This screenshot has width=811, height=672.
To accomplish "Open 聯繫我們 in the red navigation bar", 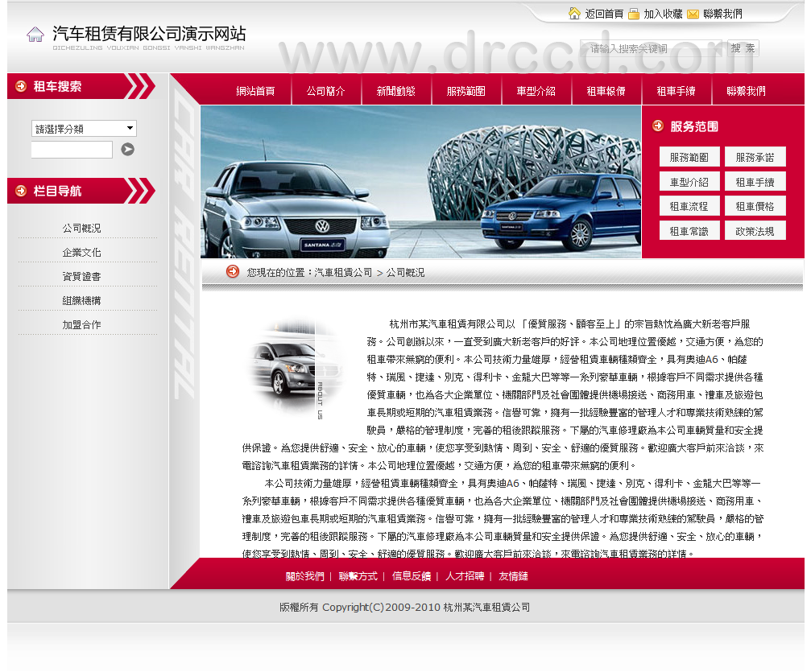I will pyautogui.click(x=746, y=91).
